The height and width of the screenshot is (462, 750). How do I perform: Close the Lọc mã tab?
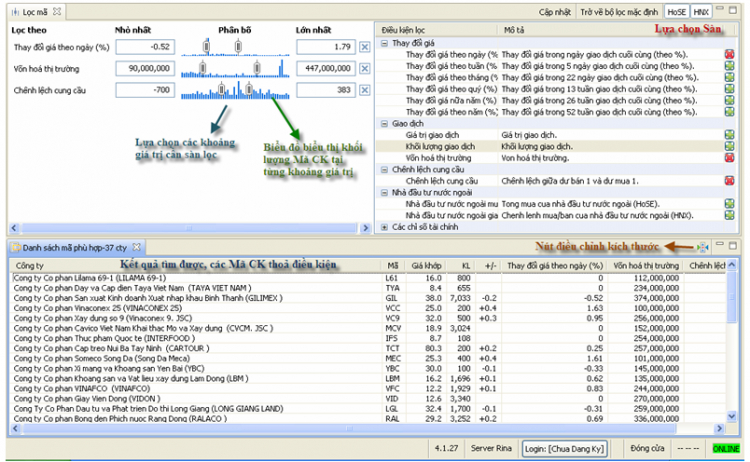click(x=57, y=11)
